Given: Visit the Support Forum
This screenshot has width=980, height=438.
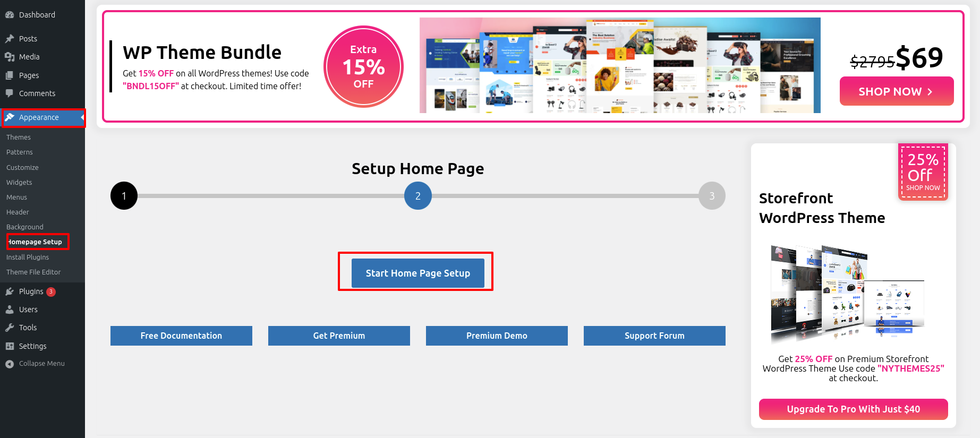Looking at the screenshot, I should 654,336.
